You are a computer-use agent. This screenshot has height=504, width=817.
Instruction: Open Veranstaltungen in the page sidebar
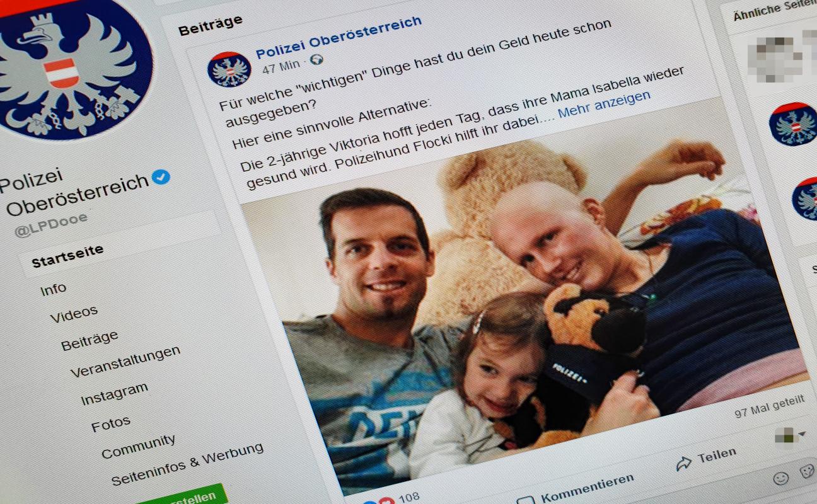coord(125,361)
